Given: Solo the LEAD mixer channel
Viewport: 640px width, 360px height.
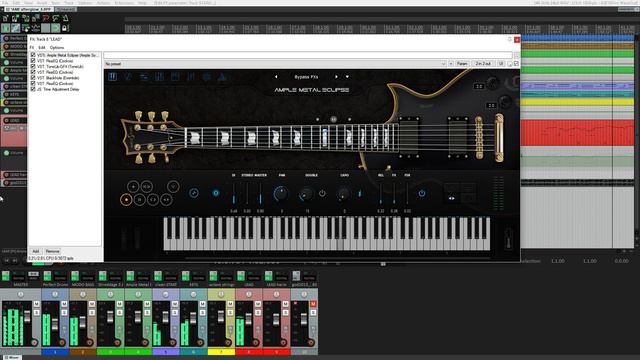Looking at the screenshot, I should click(x=258, y=312).
